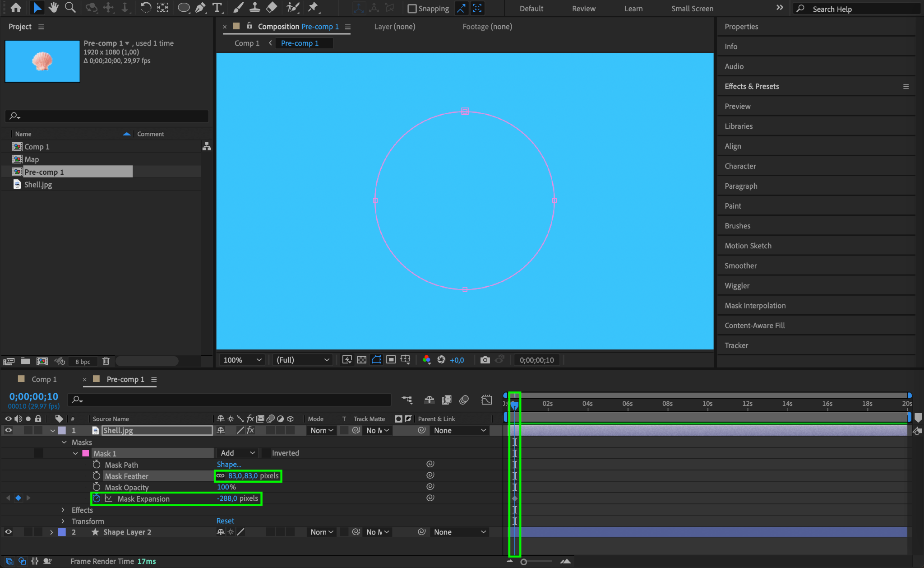Click the snapshot camera icon
Image resolution: width=924 pixels, height=568 pixels.
(x=485, y=360)
